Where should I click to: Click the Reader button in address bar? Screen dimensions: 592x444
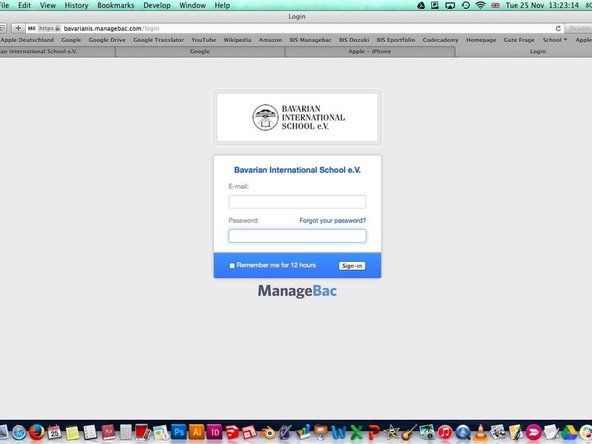[x=579, y=28]
